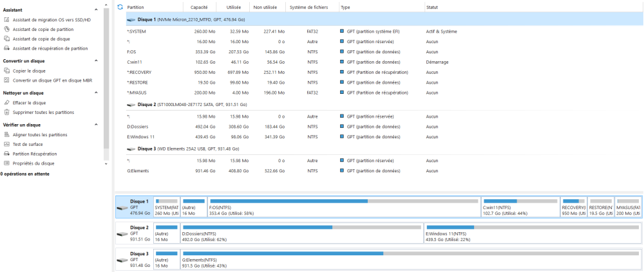Image resolution: width=644 pixels, height=272 pixels.
Task: Click the Disque 3 drive icon in the disk map
Action: [122, 261]
